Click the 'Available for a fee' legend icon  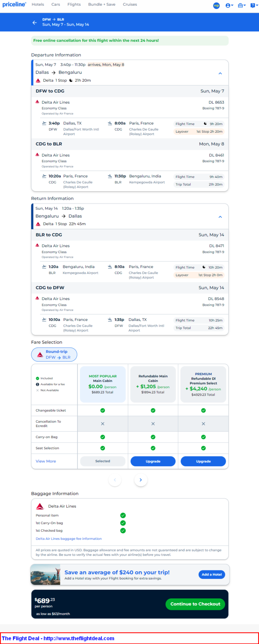[37, 384]
